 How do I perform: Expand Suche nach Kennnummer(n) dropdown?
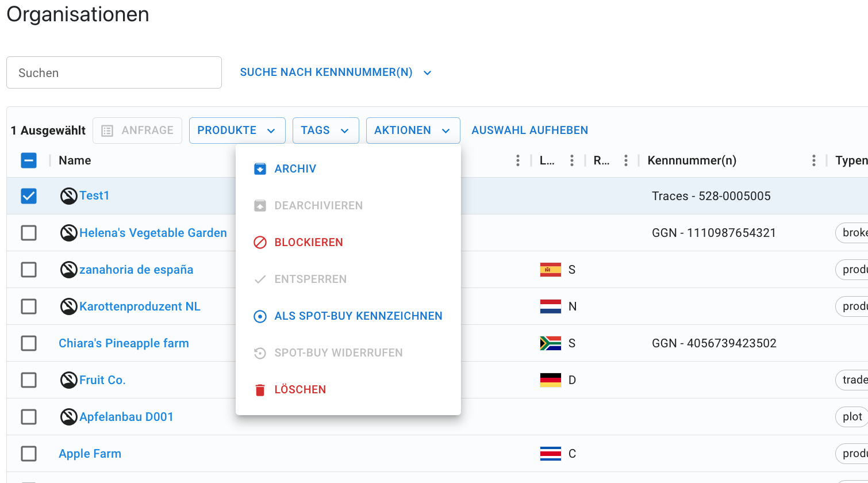(336, 72)
